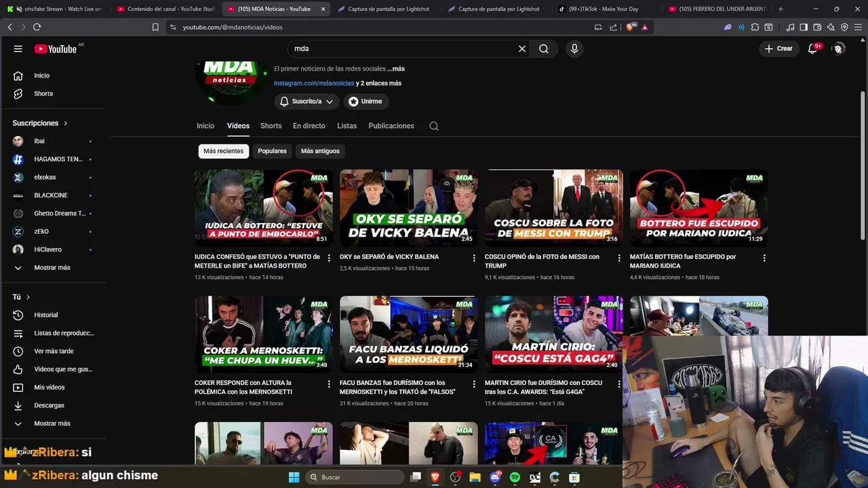Open the YouTube hamburger guide menu
The height and width of the screenshot is (488, 868).
[x=18, y=49]
